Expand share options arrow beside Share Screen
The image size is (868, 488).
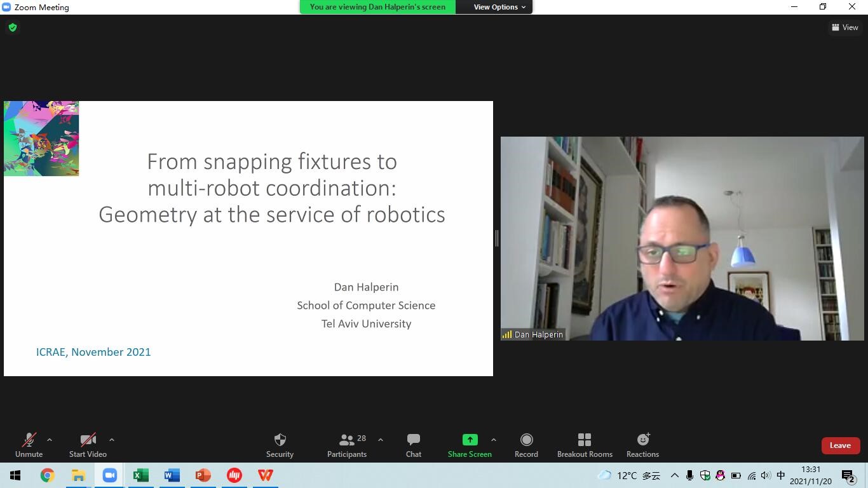(494, 440)
